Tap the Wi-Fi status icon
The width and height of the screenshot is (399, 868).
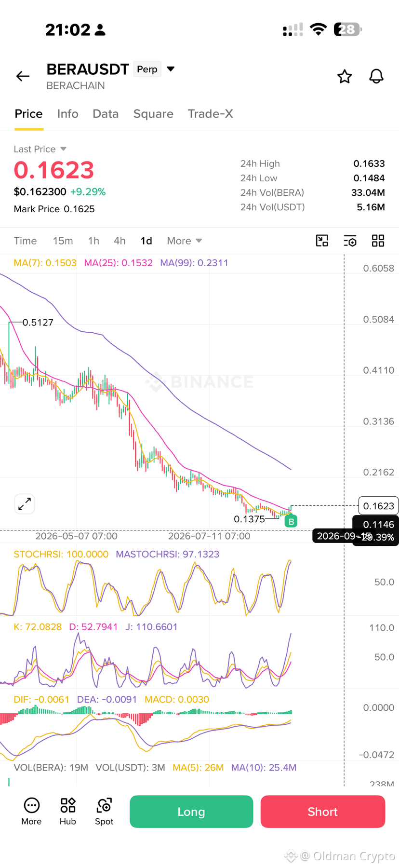point(318,29)
